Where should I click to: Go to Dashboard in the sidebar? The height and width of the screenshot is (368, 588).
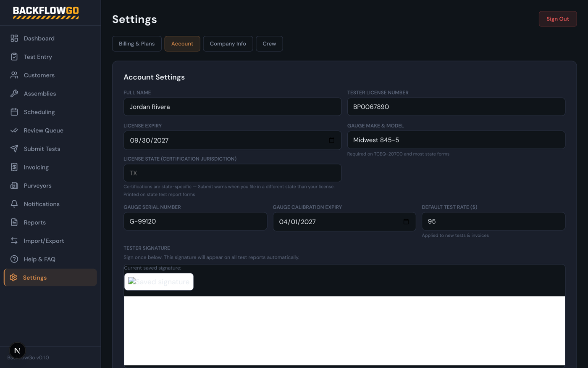pyautogui.click(x=50, y=38)
